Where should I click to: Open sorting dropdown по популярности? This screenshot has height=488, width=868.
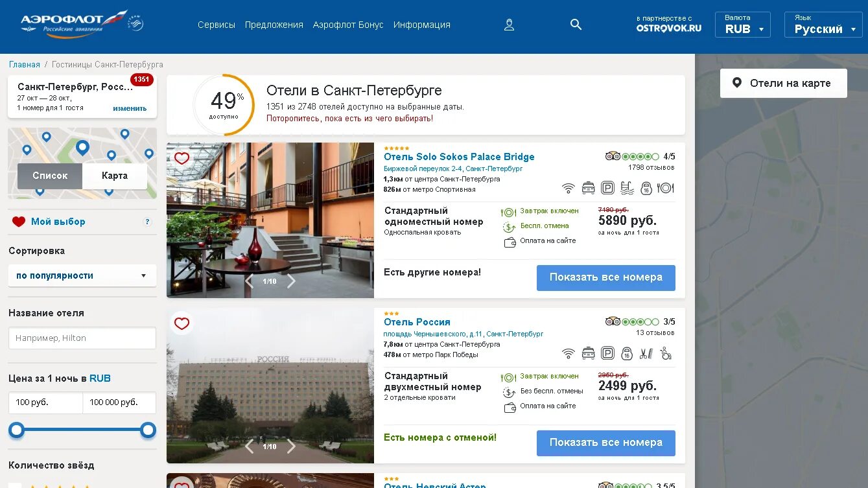point(82,275)
